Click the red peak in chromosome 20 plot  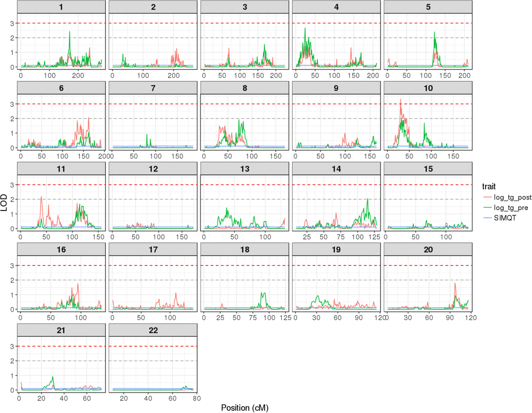point(455,283)
